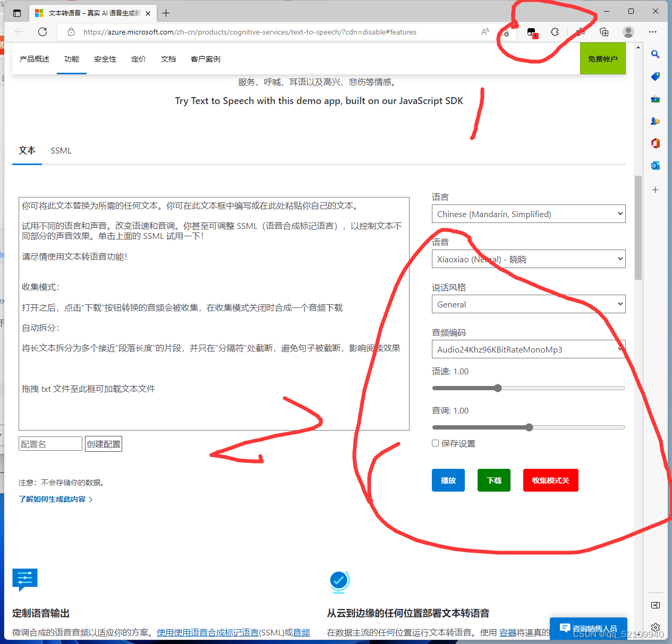Viewport: 672px width, 644px height.
Task: Click the browser profile avatar
Action: 628,32
